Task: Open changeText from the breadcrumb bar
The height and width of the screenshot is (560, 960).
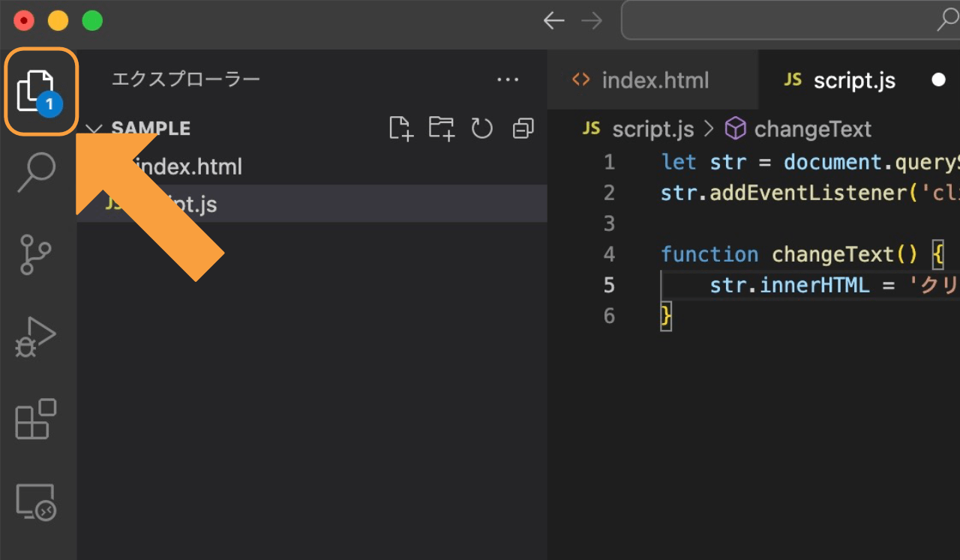Action: click(x=811, y=128)
